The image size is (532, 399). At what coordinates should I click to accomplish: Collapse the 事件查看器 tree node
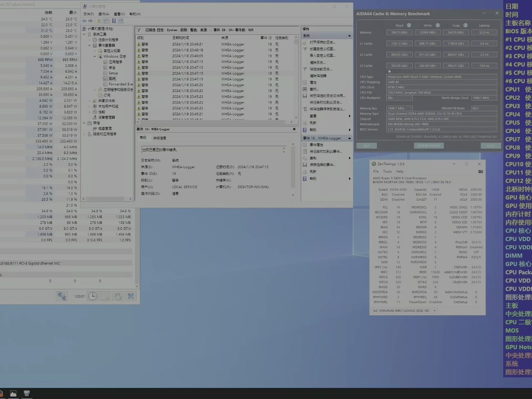click(x=89, y=45)
